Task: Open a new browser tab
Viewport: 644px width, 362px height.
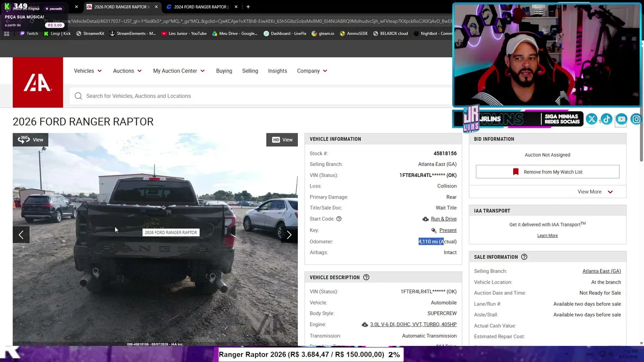Action: click(x=248, y=7)
